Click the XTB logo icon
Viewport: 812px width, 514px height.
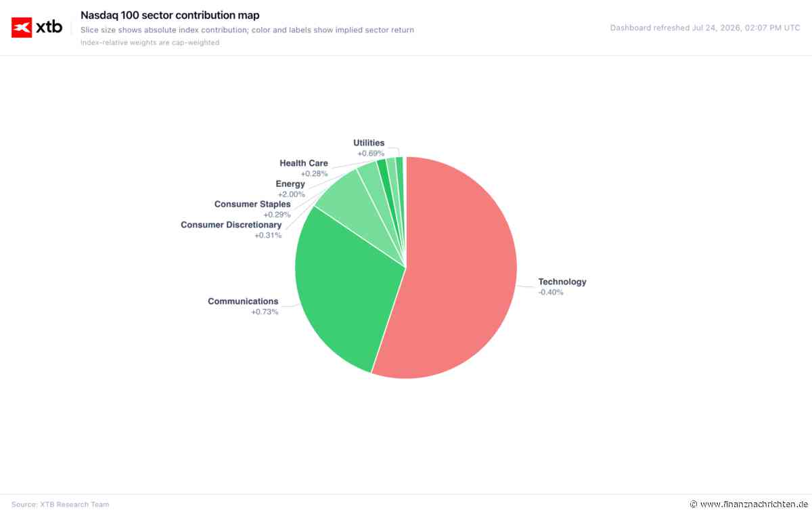(22, 28)
